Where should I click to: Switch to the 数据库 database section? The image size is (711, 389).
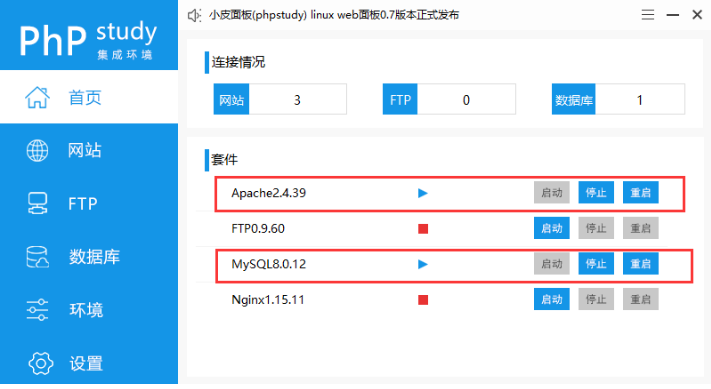89,257
